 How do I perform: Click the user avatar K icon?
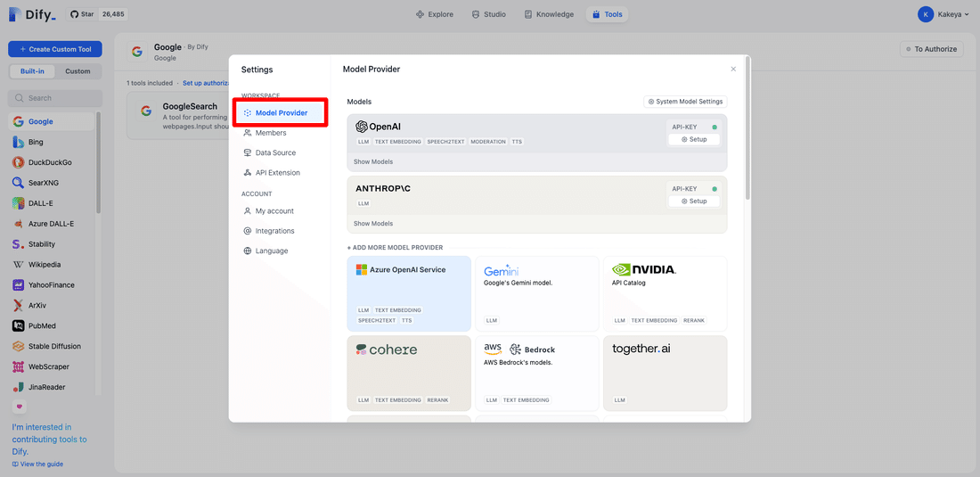point(925,13)
